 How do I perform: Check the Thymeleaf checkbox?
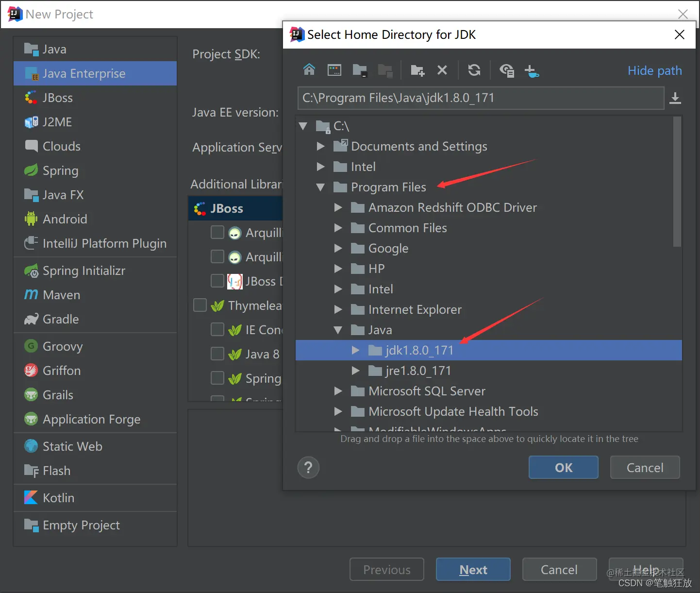point(200,305)
